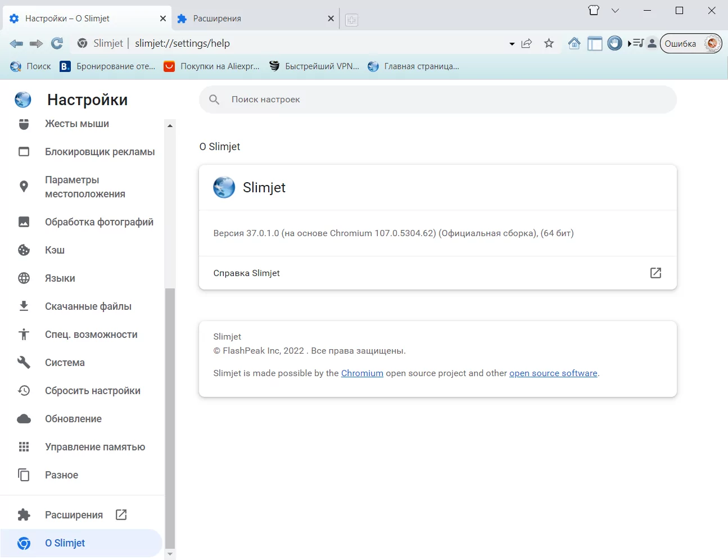Screen dimensions: 728x560
Task: Select О Slimjet in the sidebar
Action: [x=81, y=543]
